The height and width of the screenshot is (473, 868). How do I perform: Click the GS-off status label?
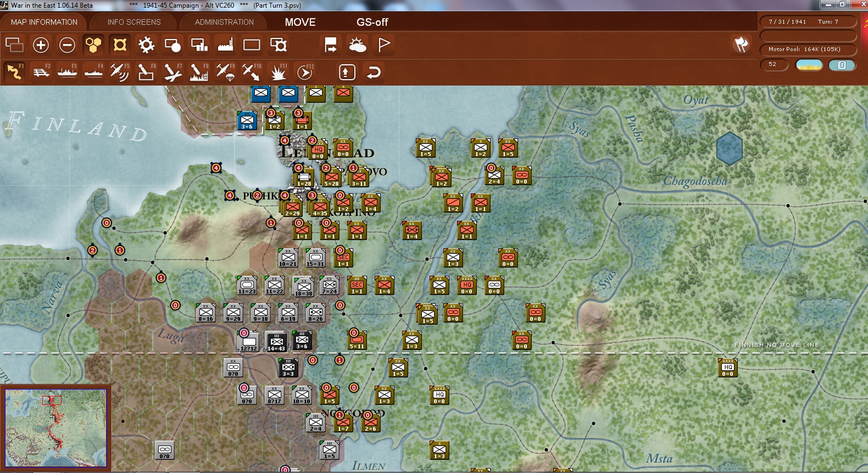coord(372,22)
